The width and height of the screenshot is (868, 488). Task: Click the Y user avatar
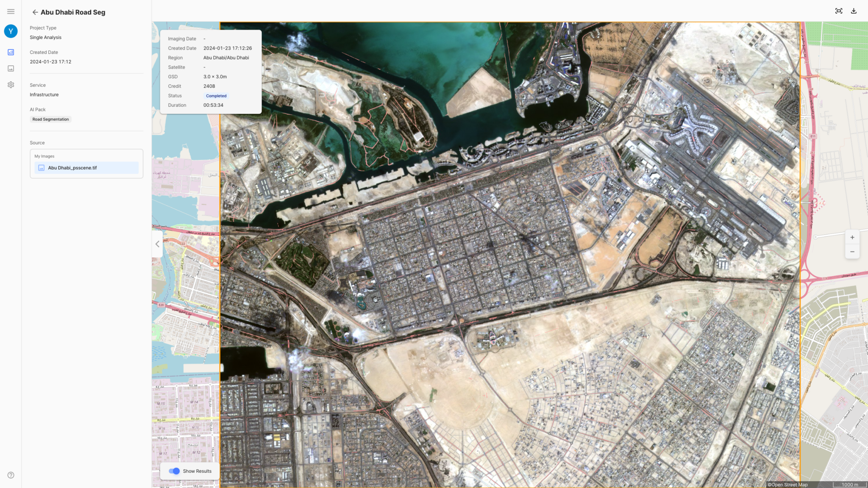[11, 31]
